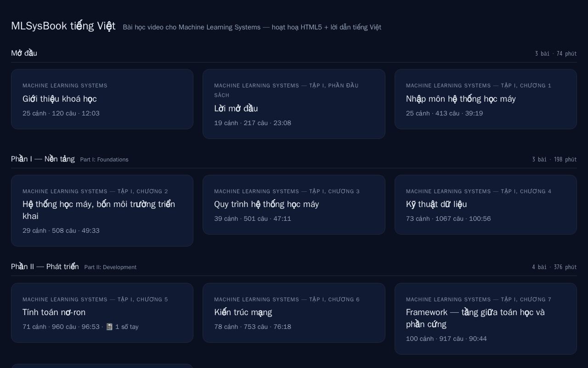Click the 'Tập I, Phần đầu sách' label
Image resolution: width=588 pixels, height=368 pixels.
point(286,90)
